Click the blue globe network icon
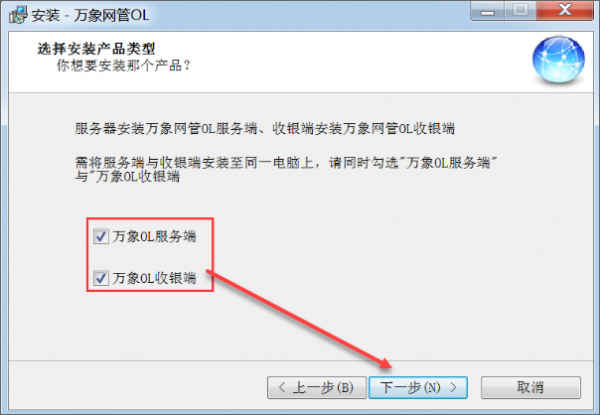Screen dimensions: 600x415 pyautogui.click(x=558, y=60)
